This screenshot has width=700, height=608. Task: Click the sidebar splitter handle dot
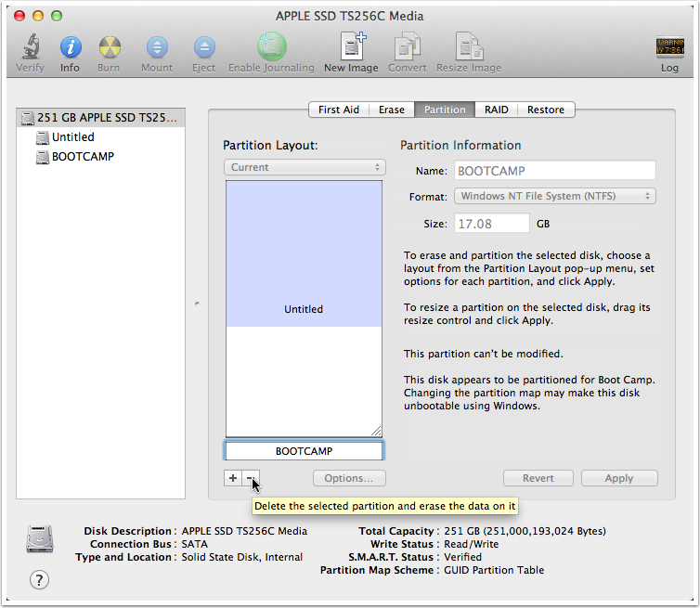pos(197,304)
